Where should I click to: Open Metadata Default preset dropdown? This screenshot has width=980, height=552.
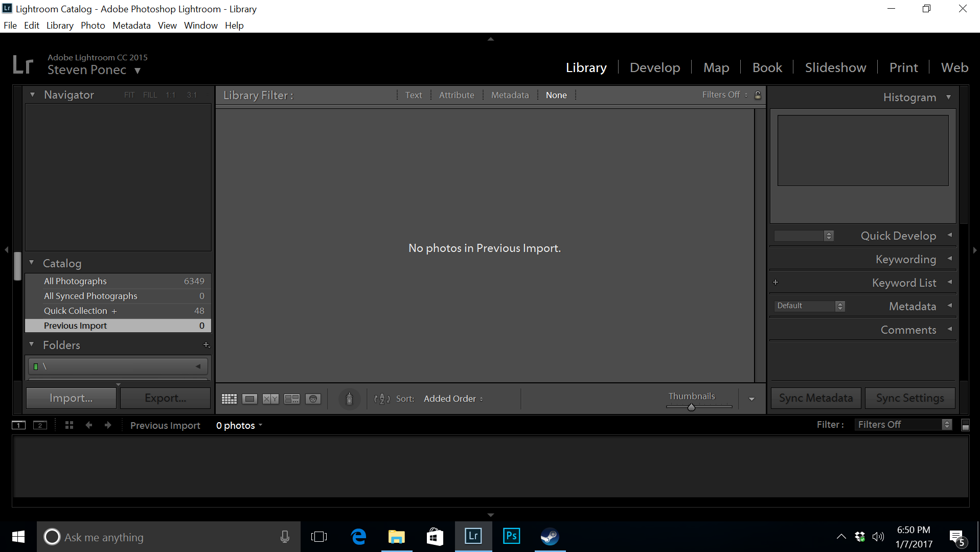pyautogui.click(x=809, y=306)
